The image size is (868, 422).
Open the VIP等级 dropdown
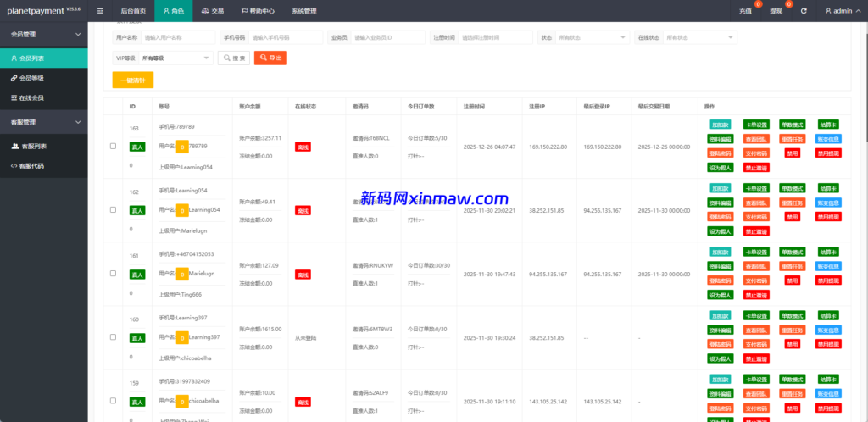(x=175, y=58)
